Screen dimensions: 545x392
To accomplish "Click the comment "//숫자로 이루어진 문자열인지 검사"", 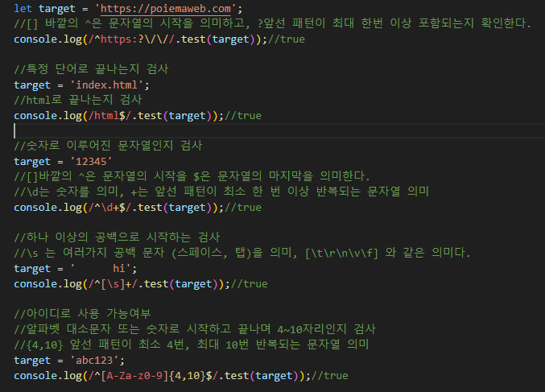I will (108, 146).
